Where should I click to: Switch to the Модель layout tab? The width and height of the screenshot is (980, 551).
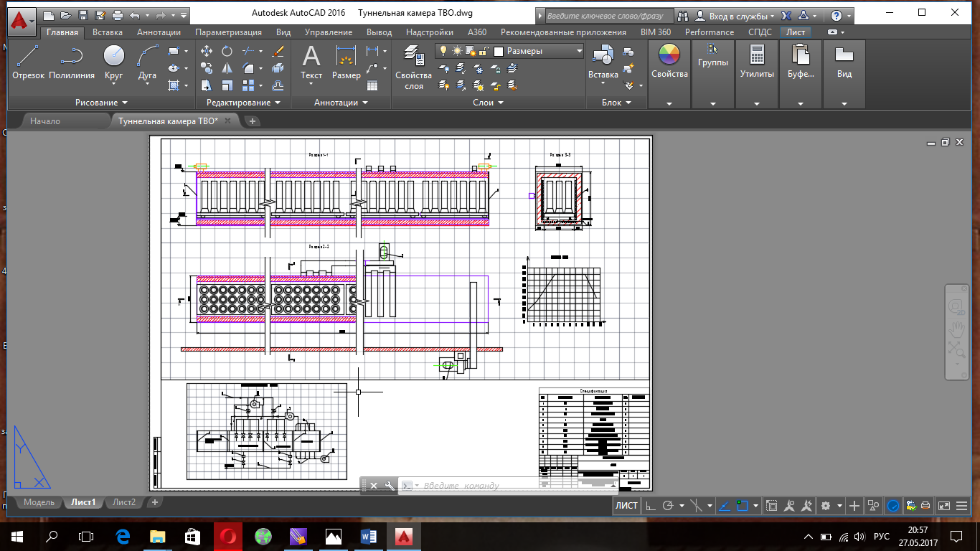[x=39, y=502]
